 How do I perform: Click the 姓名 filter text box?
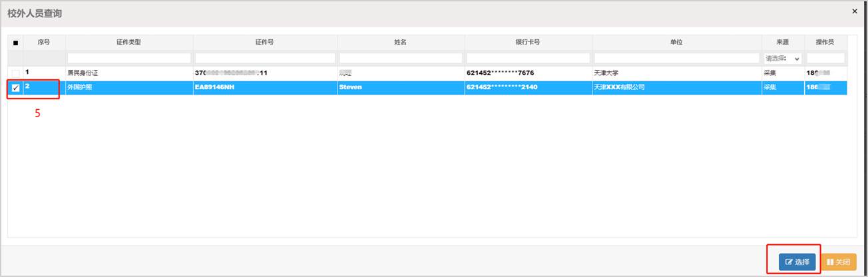tap(401, 59)
